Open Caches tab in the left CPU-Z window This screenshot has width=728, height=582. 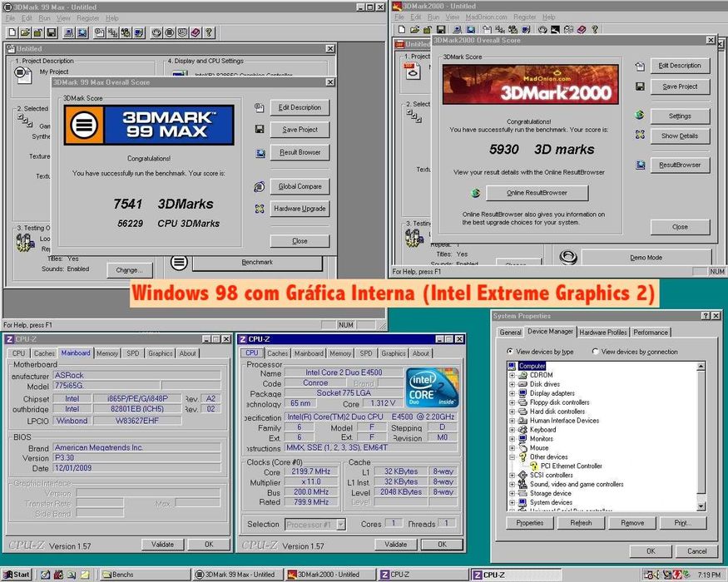pyautogui.click(x=44, y=353)
